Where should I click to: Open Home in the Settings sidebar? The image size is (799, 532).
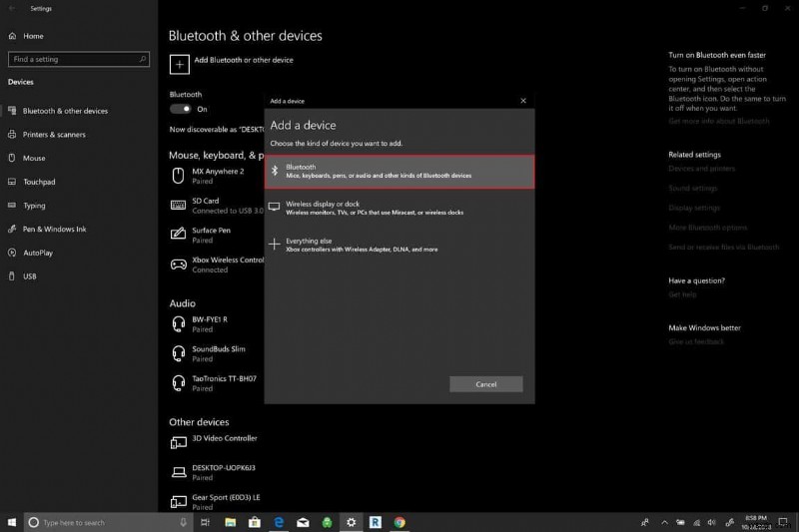[33, 36]
